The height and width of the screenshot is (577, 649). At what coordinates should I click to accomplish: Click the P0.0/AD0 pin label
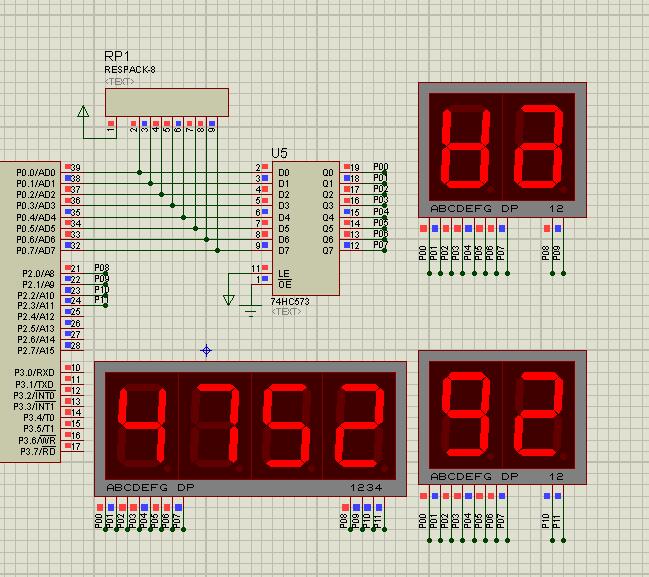tap(36, 173)
